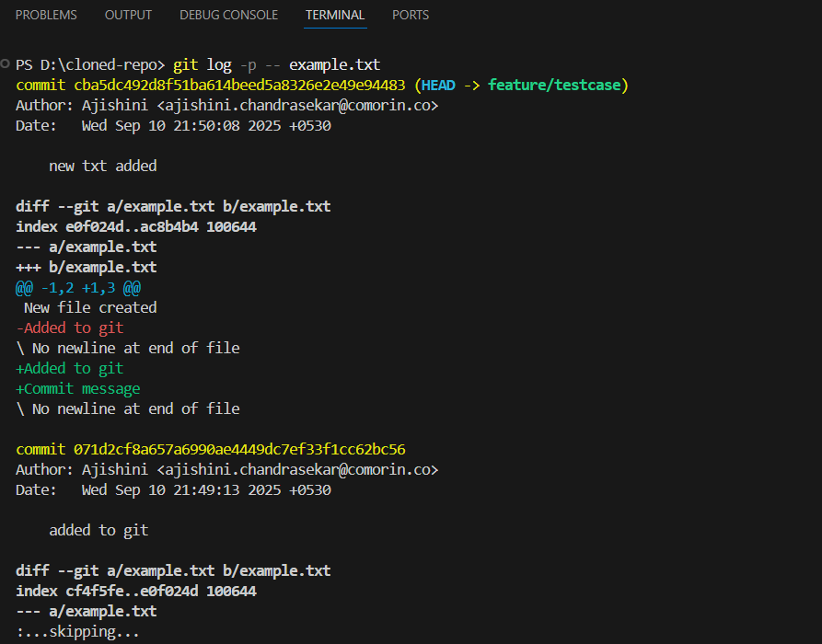
Task: Click the author email in the second commit
Action: point(297,469)
